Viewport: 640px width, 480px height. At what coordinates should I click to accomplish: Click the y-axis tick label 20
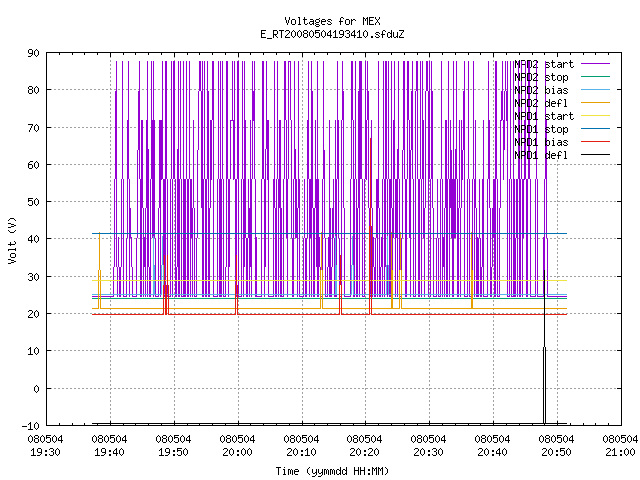34,314
